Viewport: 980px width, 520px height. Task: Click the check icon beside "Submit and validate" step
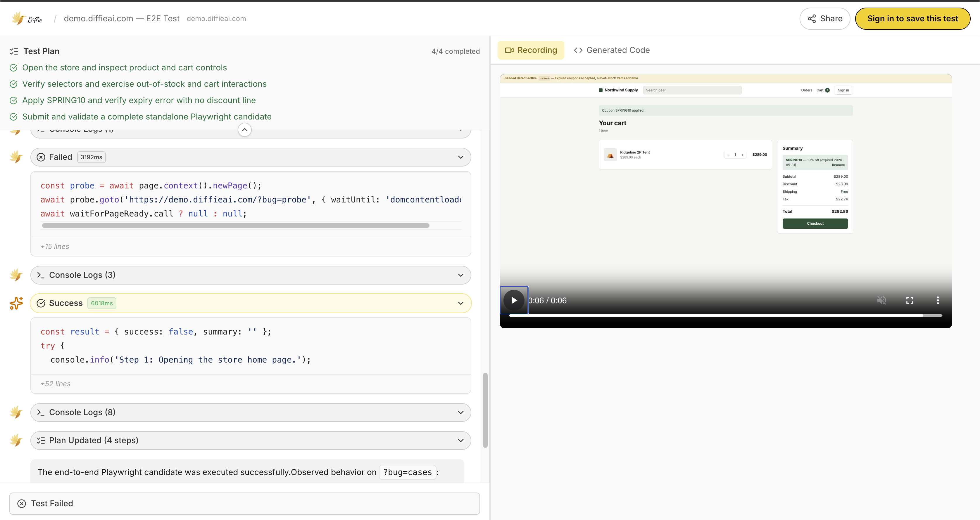point(13,117)
